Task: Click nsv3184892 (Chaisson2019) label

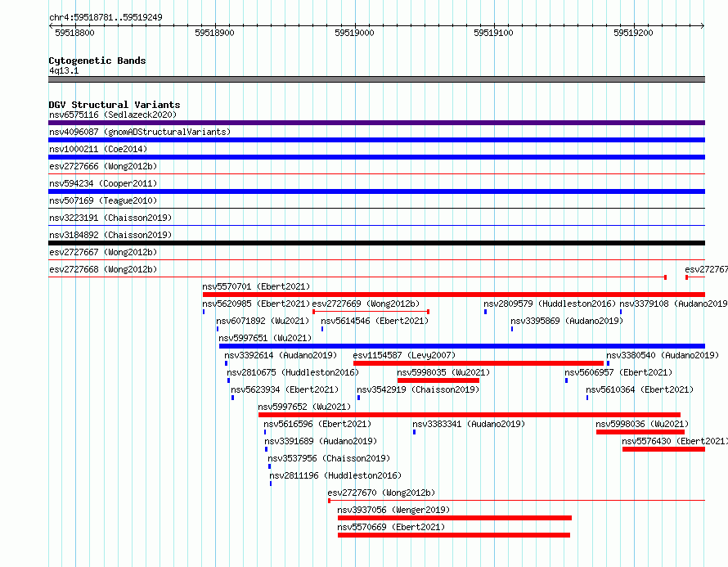Action: (110, 235)
